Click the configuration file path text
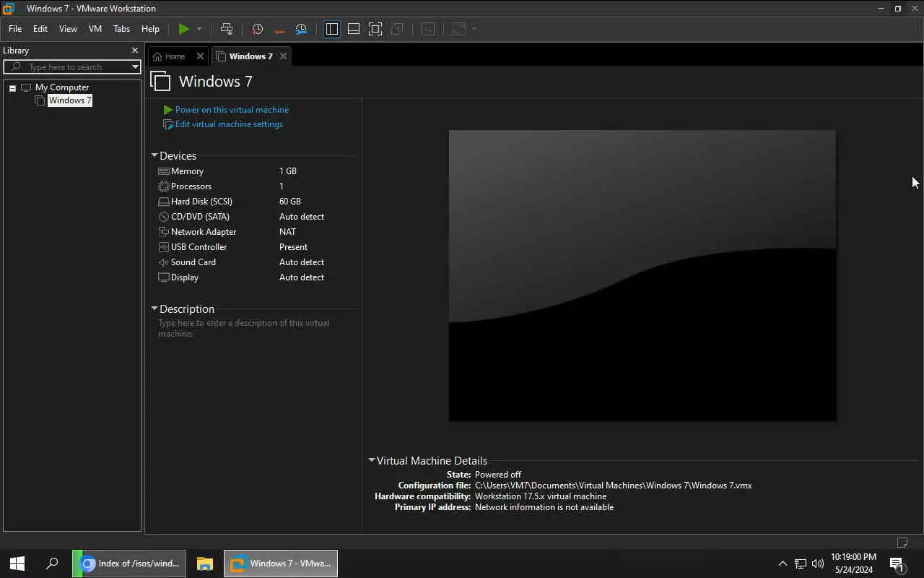Screen dimensions: 924x578 pyautogui.click(x=614, y=486)
